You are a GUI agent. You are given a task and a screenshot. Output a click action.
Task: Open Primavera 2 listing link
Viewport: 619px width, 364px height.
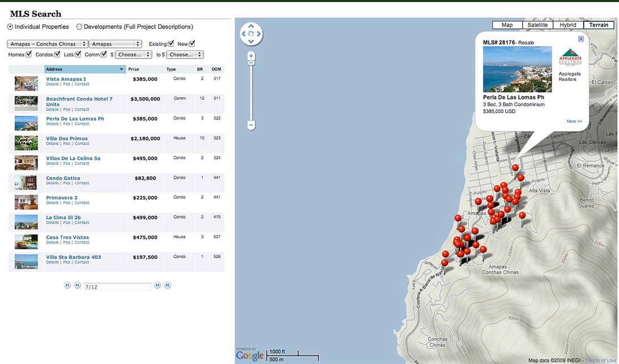click(x=61, y=198)
